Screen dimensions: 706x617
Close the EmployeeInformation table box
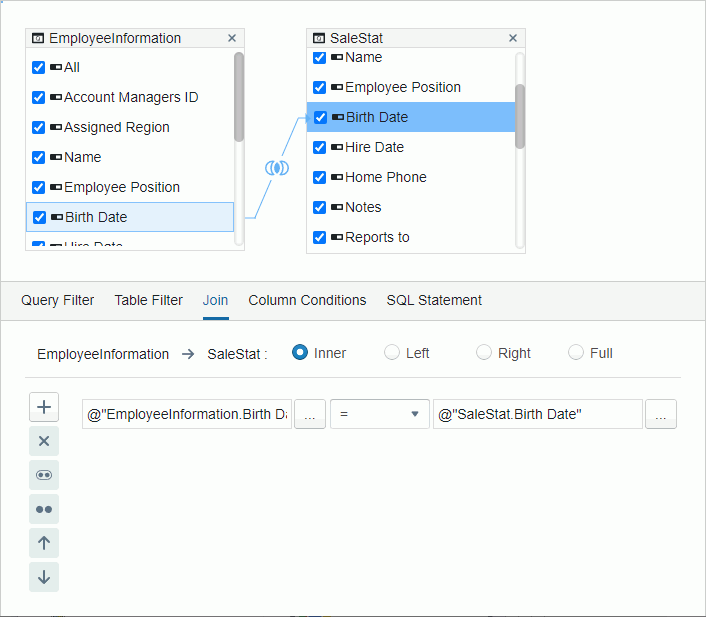click(x=232, y=38)
